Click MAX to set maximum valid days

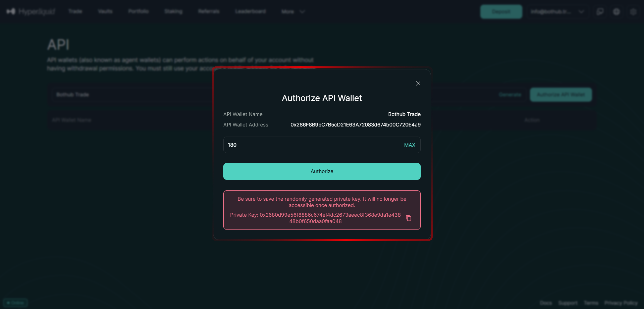tap(409, 145)
